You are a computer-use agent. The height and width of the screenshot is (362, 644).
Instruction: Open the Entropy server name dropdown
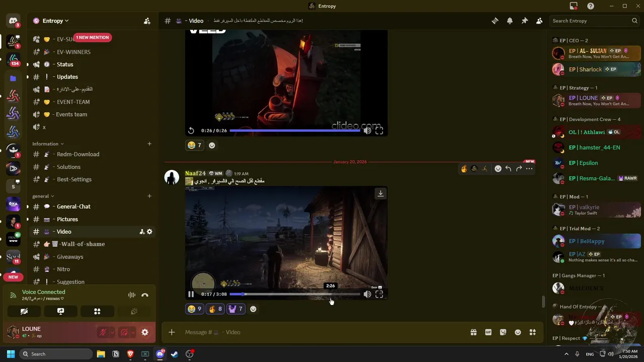tap(55, 21)
